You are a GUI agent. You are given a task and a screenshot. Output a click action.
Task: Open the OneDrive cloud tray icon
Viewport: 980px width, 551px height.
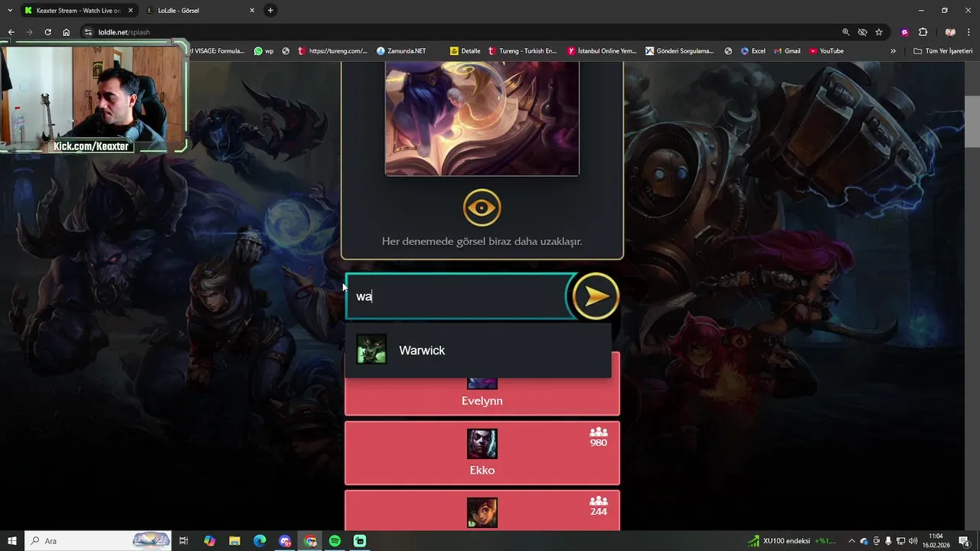(864, 541)
